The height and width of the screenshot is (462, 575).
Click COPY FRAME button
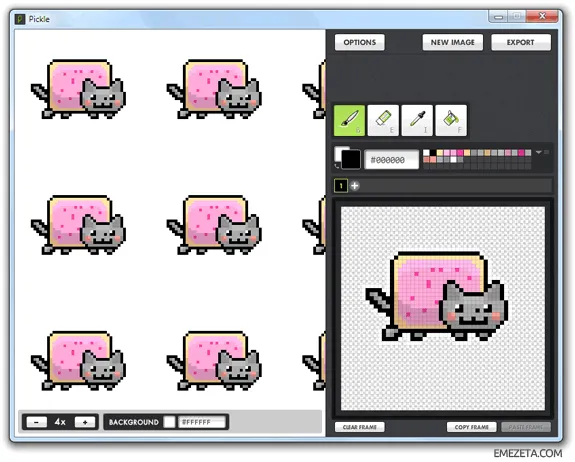click(x=472, y=427)
